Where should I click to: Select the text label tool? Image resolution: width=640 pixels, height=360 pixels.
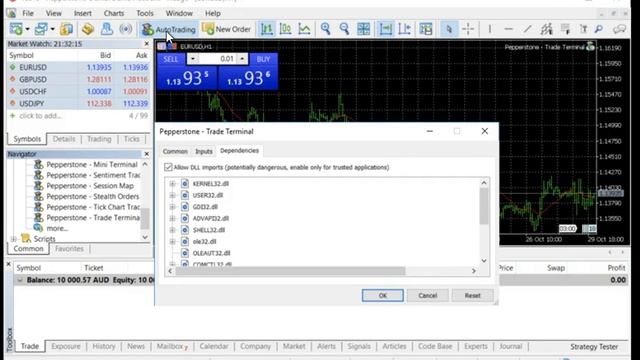[584, 29]
